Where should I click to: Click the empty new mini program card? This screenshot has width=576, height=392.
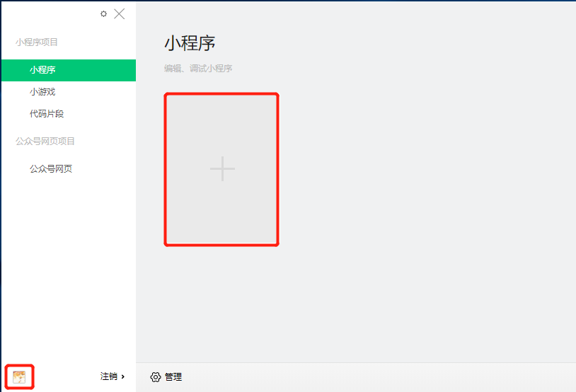coord(221,169)
